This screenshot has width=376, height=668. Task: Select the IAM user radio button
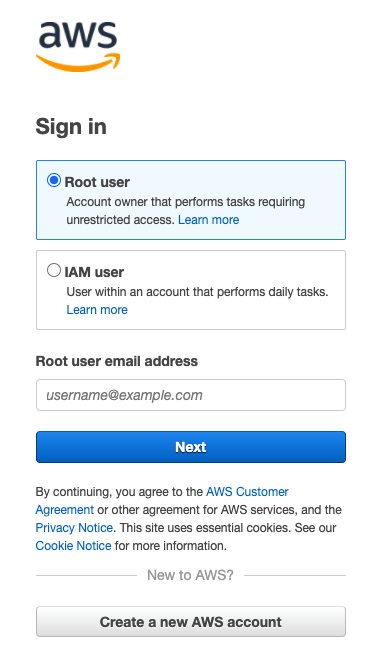coord(54,270)
